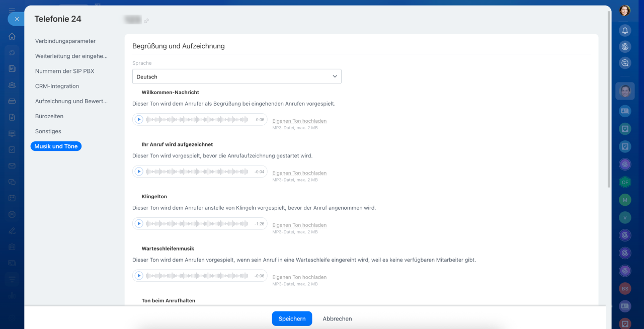Upload own tone for Ihr Anruf wird aufgezeichnet
The width and height of the screenshot is (644, 329).
[x=299, y=173]
